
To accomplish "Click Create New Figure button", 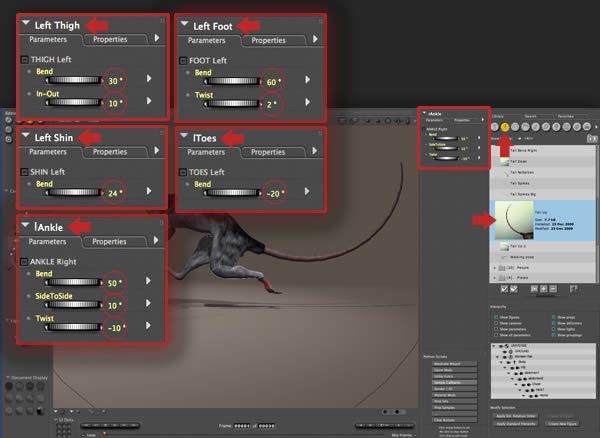I will tap(562, 423).
